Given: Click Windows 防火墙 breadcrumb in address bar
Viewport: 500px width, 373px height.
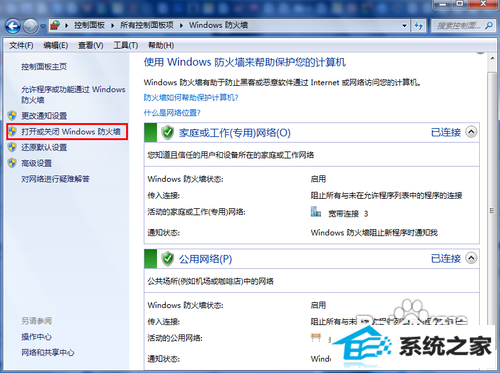Looking at the screenshot, I should tap(218, 25).
